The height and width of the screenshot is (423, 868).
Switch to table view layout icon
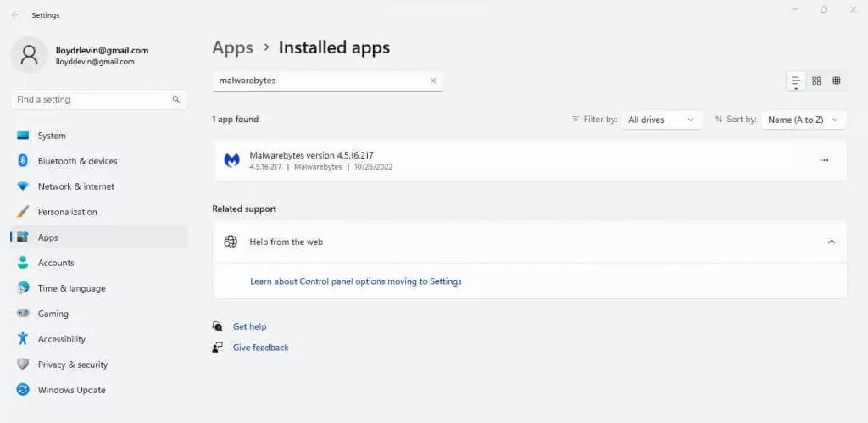[x=837, y=81]
